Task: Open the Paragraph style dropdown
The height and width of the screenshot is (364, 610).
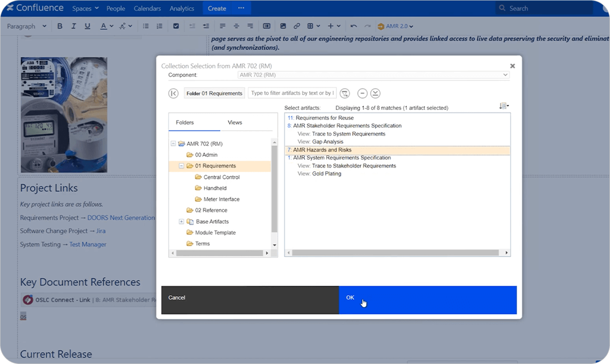Action: (x=26, y=26)
